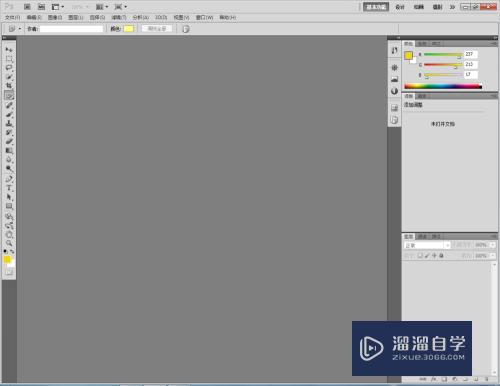Image resolution: width=500 pixels, height=386 pixels.
Task: Open the layer fill dropdown arrow
Action: point(493,256)
